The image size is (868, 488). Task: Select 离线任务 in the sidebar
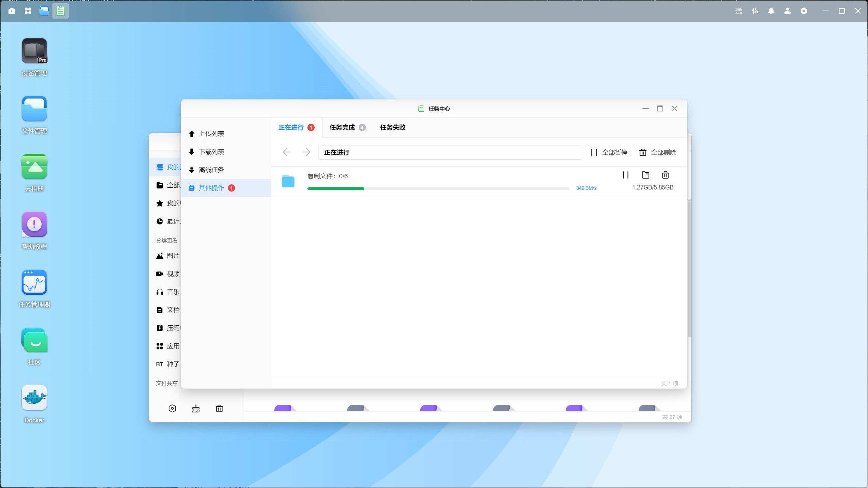click(211, 170)
